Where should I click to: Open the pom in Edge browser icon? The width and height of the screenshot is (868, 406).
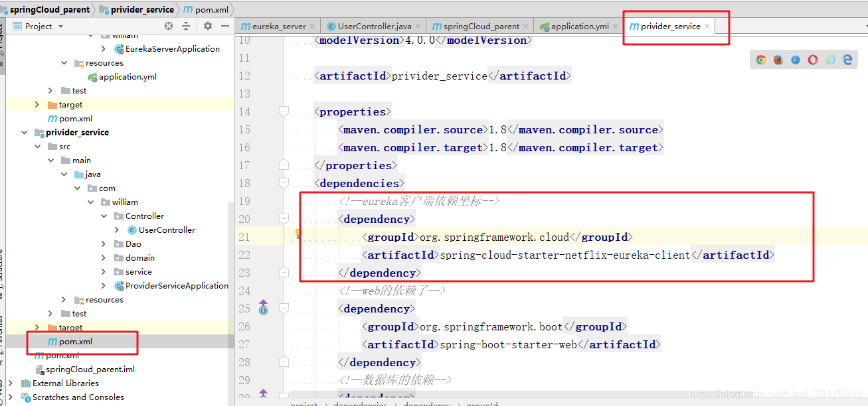(847, 60)
